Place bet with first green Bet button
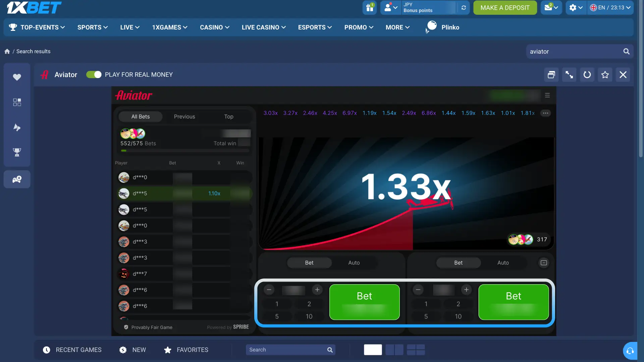644x362 pixels. 365,302
